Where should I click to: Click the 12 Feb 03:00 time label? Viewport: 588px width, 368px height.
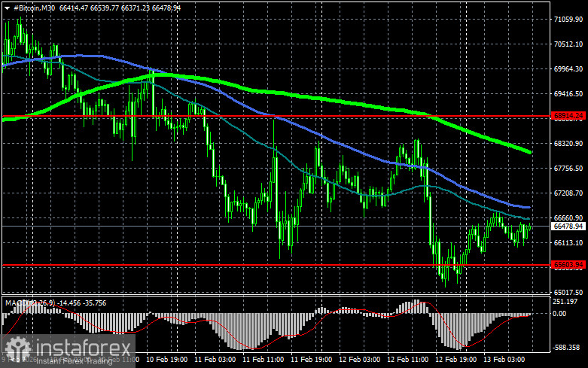click(x=360, y=360)
